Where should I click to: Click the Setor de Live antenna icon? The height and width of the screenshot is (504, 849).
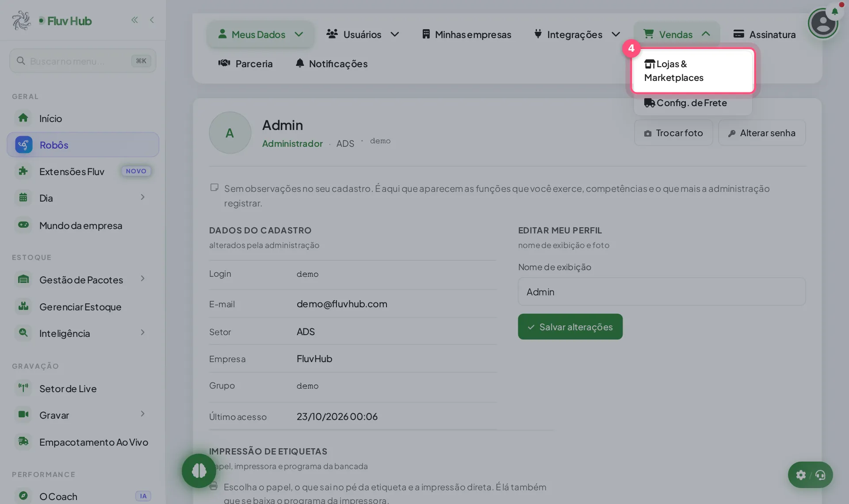[x=23, y=388]
